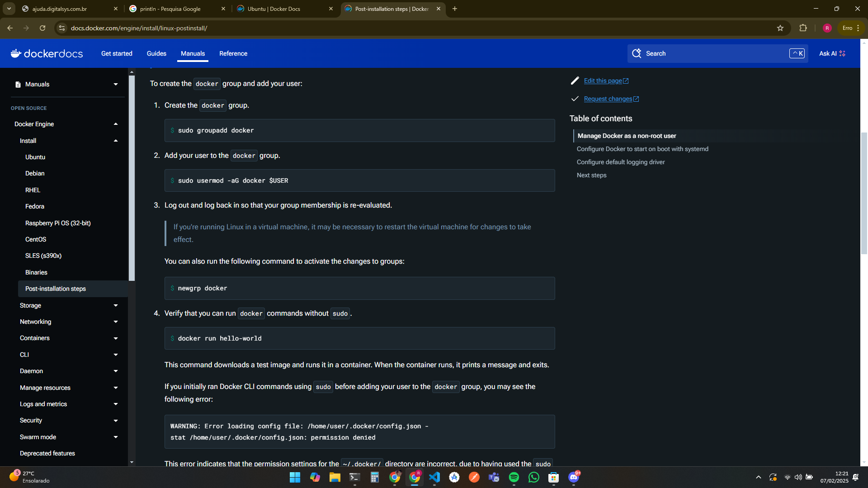Open Spotify from the taskbar

pos(514,477)
